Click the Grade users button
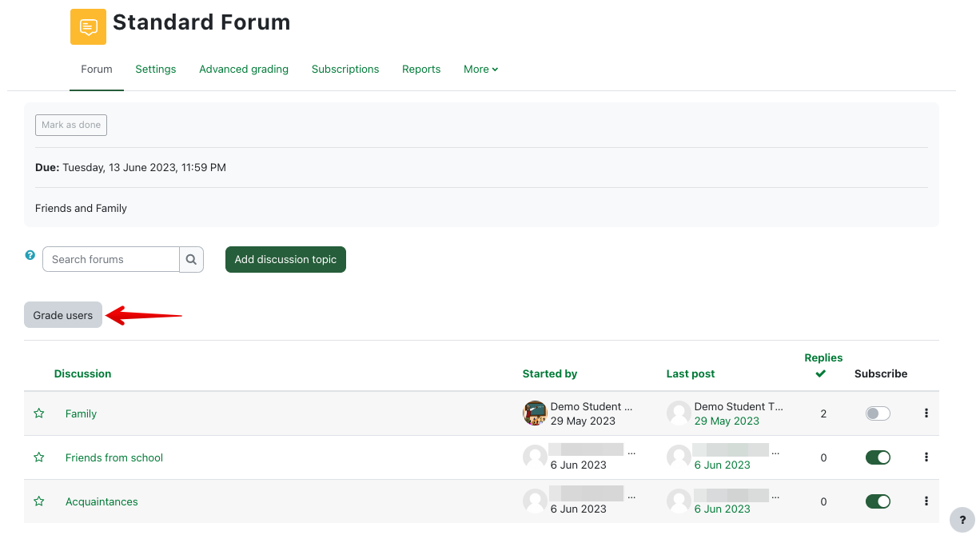 pyautogui.click(x=63, y=315)
